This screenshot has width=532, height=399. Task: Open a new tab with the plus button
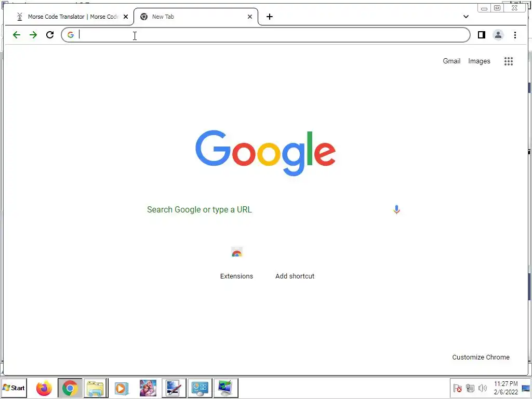pos(270,17)
